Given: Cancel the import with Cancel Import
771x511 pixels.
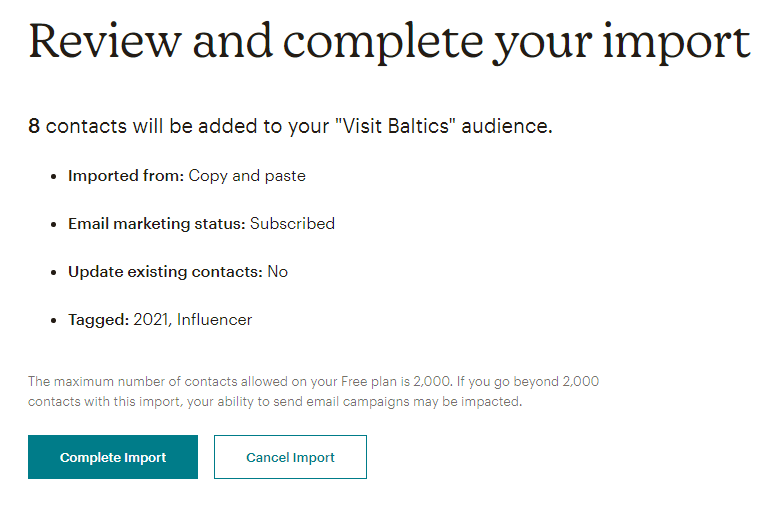Looking at the screenshot, I should point(290,457).
